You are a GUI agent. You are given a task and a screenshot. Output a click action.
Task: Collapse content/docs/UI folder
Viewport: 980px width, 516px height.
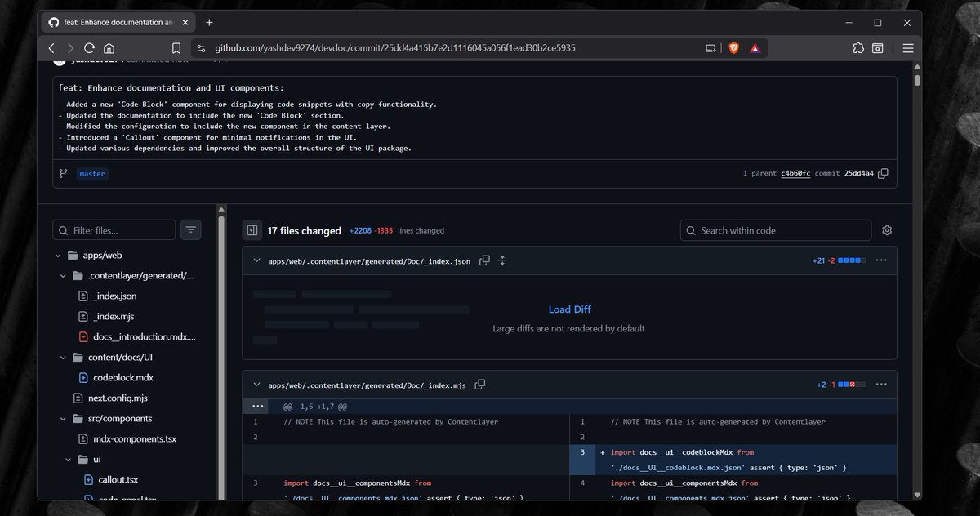click(x=64, y=357)
